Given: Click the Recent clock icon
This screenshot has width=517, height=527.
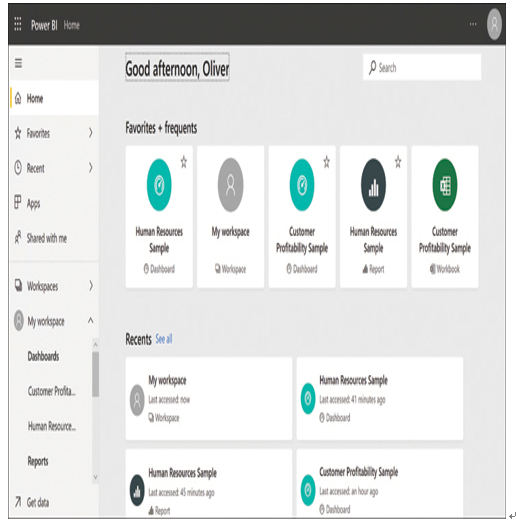Looking at the screenshot, I should click(x=18, y=168).
